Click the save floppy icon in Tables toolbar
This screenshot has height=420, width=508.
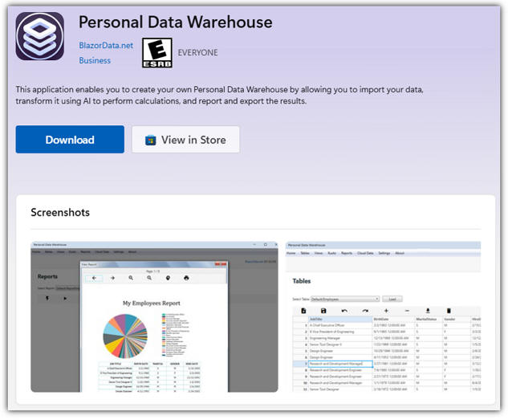click(x=323, y=311)
